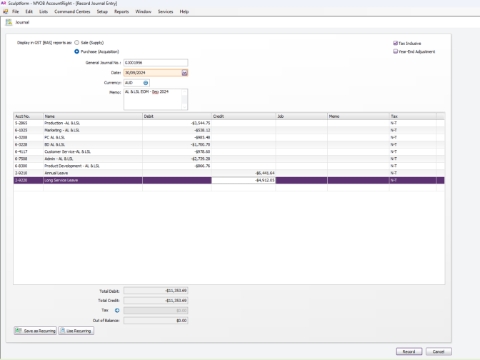This screenshot has height=360, width=480.
Task: Click the Acct No. column header
Action: pyautogui.click(x=28, y=116)
